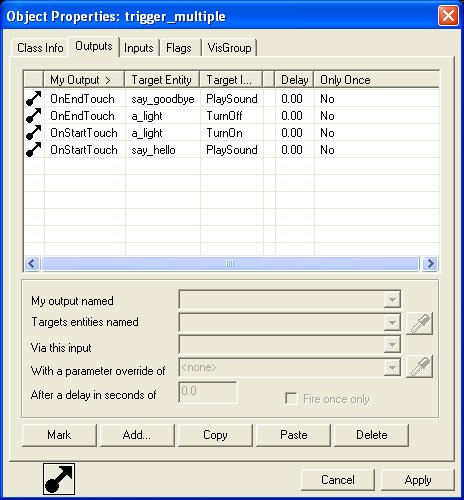Click the horizontal scrollbar thumb of the outputs list
This screenshot has width=464, height=500.
pos(230,264)
